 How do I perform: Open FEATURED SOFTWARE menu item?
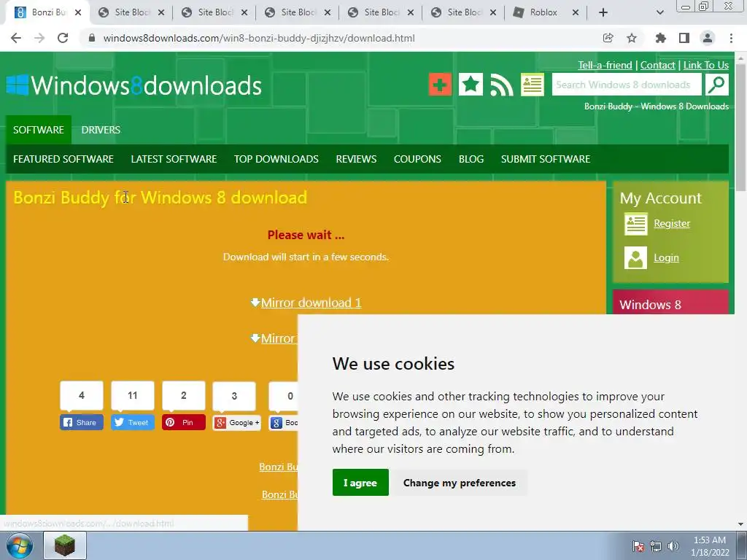(x=63, y=159)
